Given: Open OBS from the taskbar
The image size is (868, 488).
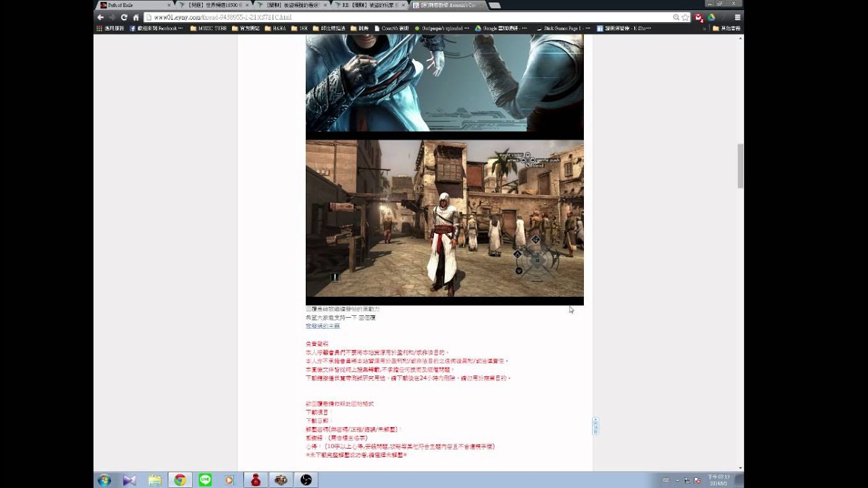Looking at the screenshot, I should click(x=306, y=480).
